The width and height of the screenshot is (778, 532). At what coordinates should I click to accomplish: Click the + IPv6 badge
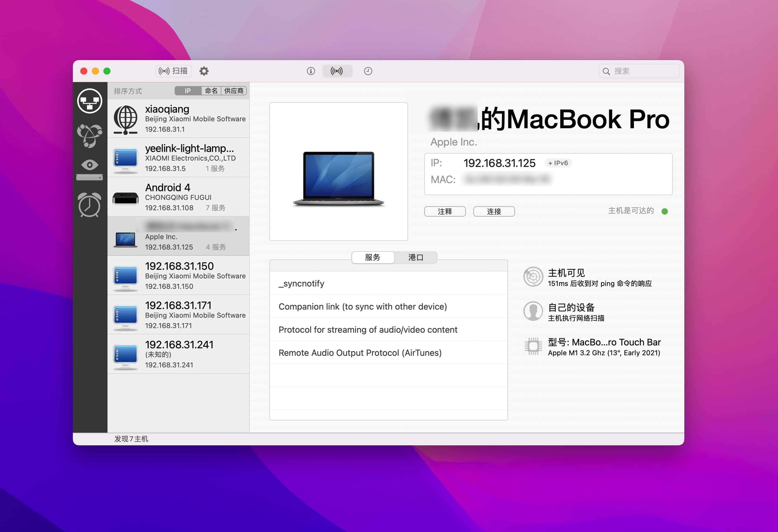coord(558,163)
